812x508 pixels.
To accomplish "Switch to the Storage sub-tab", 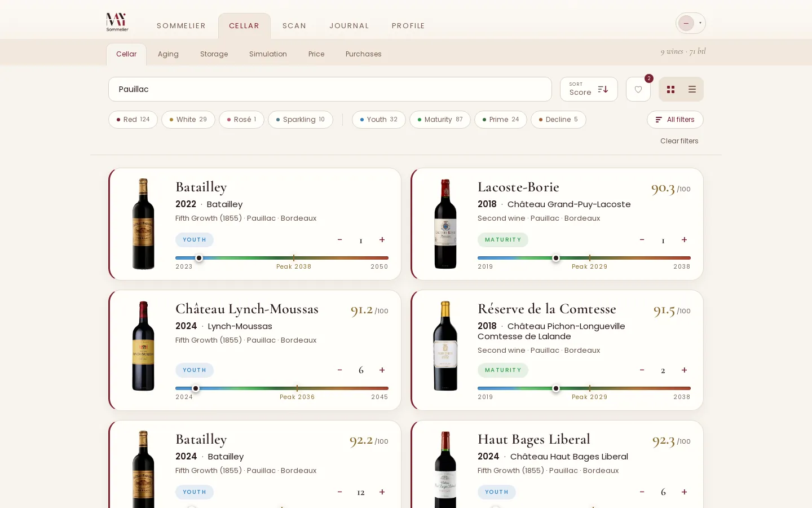I will coord(214,54).
